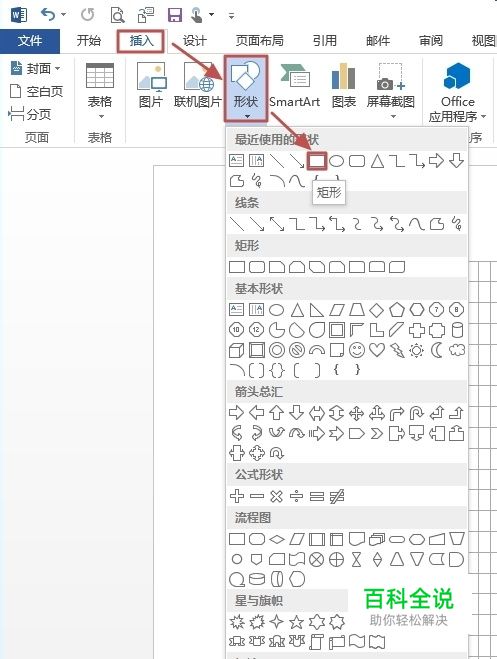Select the rounded rectangle in 矩形 section
497x659 pixels.
click(257, 267)
